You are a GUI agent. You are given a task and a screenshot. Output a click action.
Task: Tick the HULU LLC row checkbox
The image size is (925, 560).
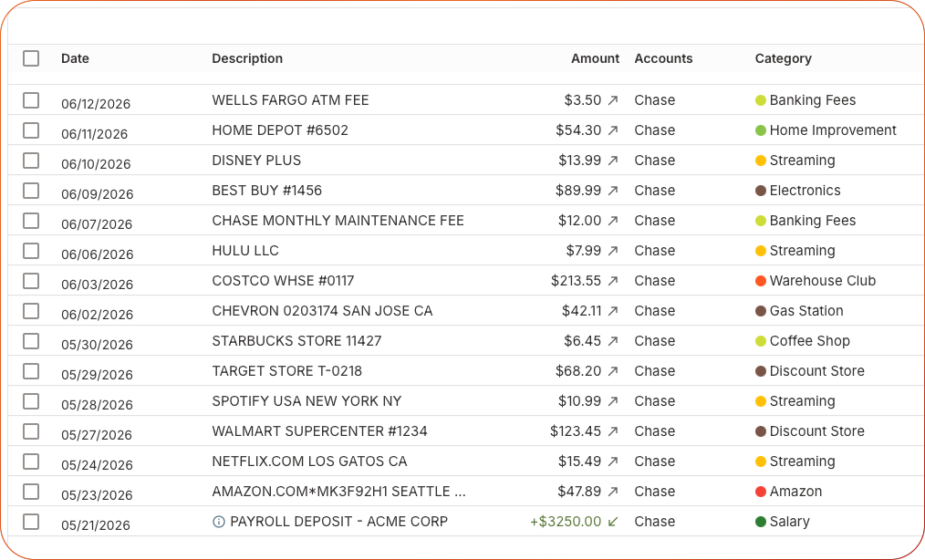click(x=31, y=251)
